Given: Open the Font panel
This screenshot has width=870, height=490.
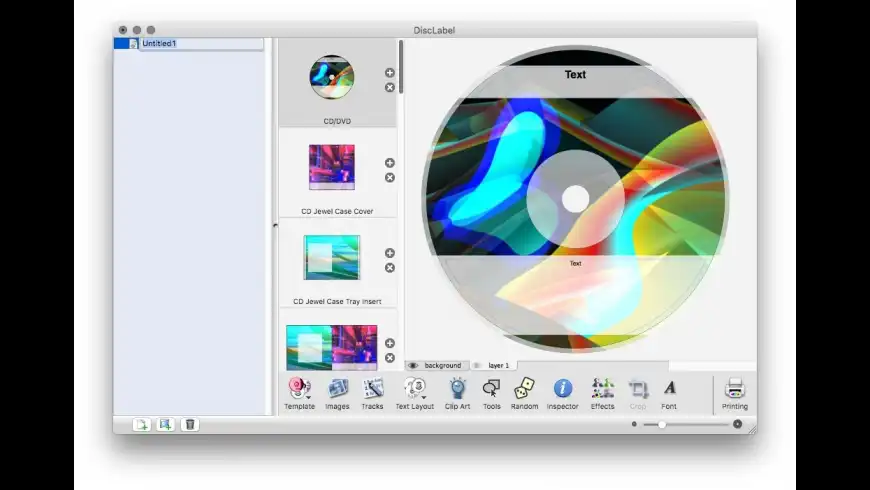Looking at the screenshot, I should coord(670,387).
